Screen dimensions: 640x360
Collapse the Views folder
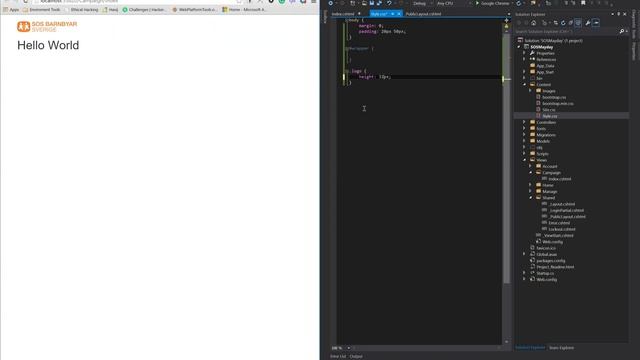524,160
